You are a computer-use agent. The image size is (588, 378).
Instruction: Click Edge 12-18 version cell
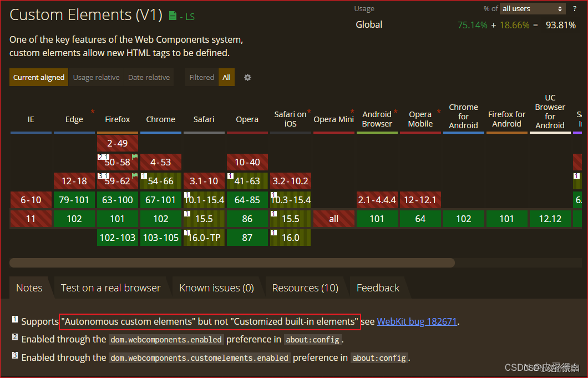tap(74, 181)
